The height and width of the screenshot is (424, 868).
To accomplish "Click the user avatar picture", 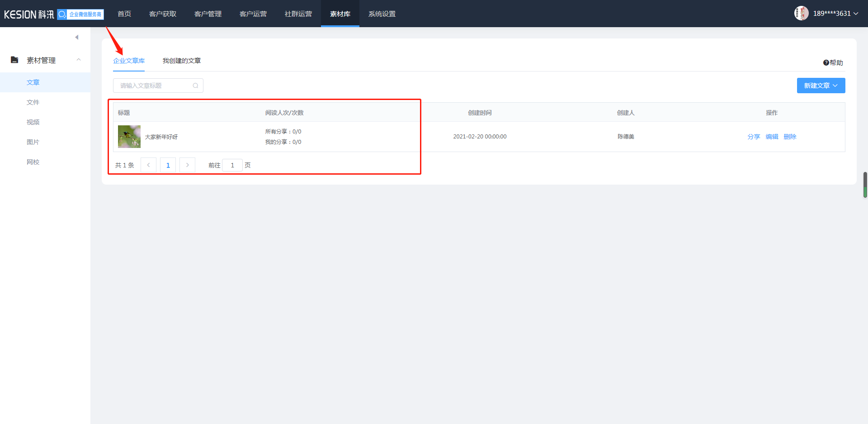I will click(x=801, y=14).
